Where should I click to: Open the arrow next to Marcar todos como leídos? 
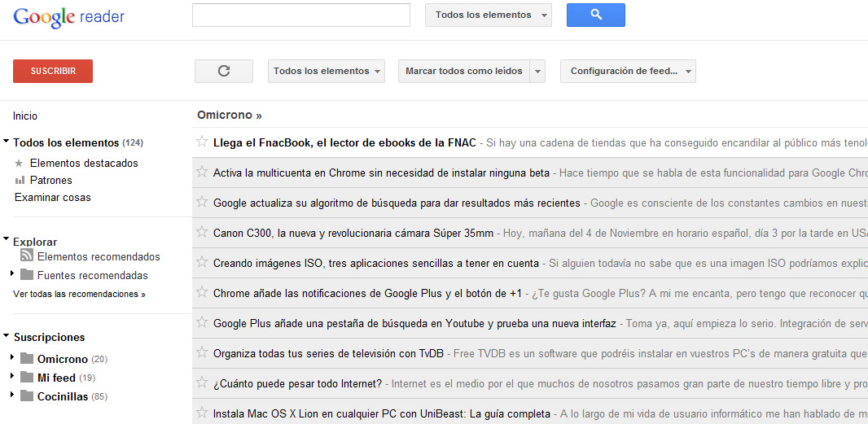point(537,71)
